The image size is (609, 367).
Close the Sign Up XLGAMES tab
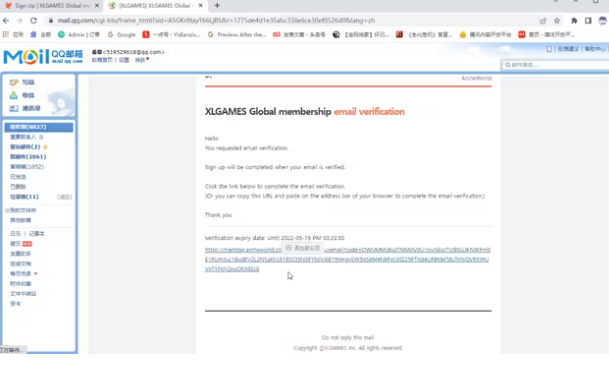point(97,5)
